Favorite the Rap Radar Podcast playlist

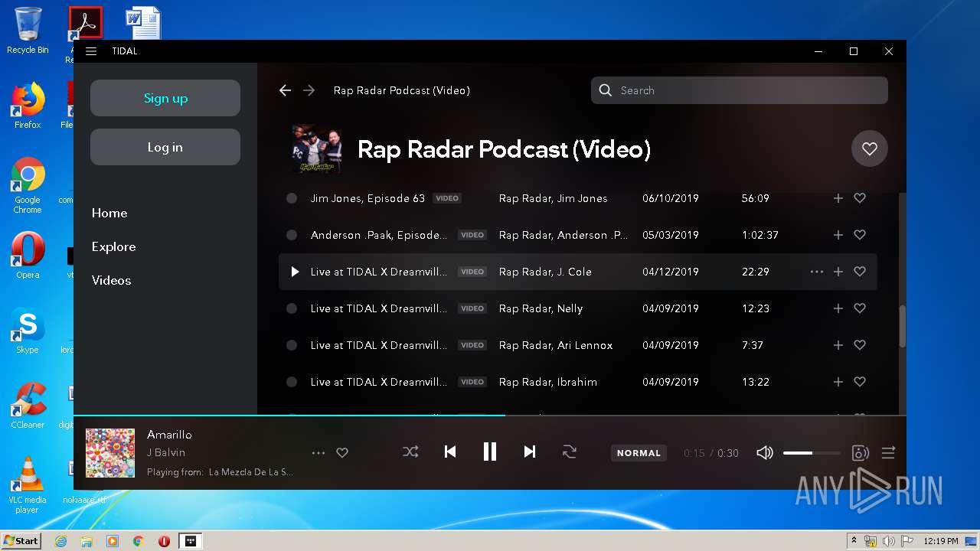869,149
